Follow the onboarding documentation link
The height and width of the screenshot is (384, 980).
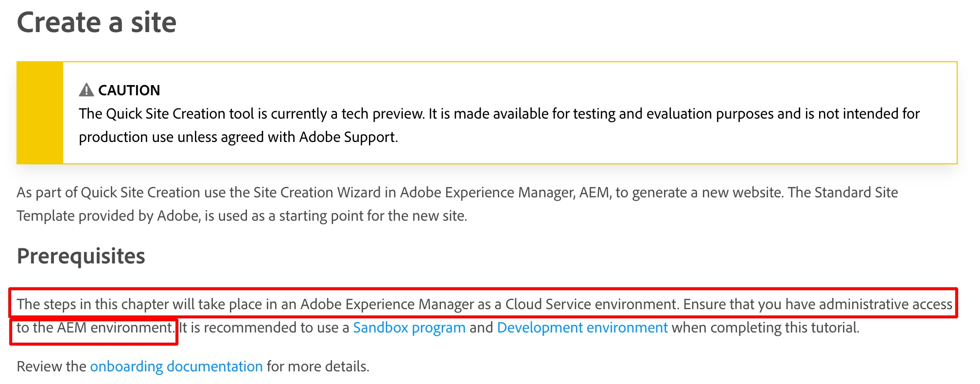tap(176, 367)
